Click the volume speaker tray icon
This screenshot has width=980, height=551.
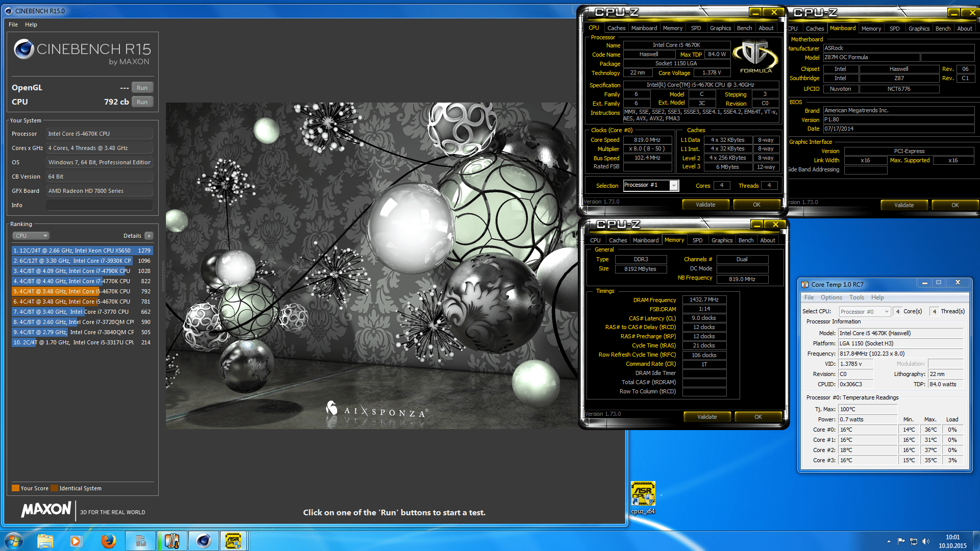click(x=926, y=541)
